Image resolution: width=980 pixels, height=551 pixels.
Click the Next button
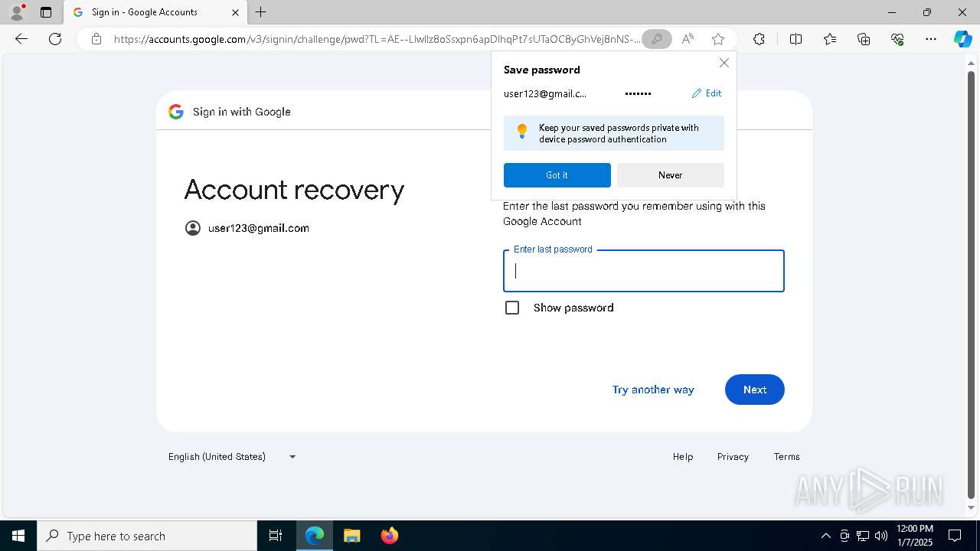pos(755,390)
